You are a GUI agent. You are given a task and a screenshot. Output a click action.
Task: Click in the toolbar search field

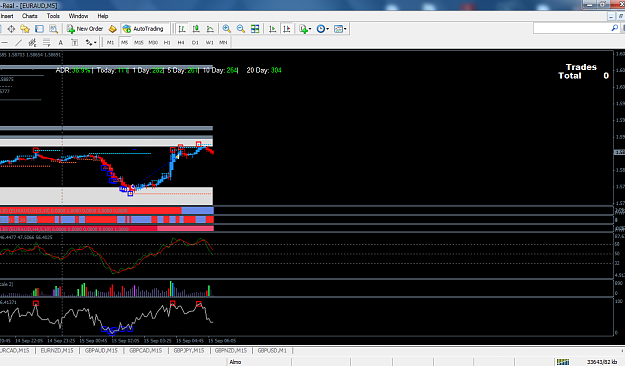(572, 28)
